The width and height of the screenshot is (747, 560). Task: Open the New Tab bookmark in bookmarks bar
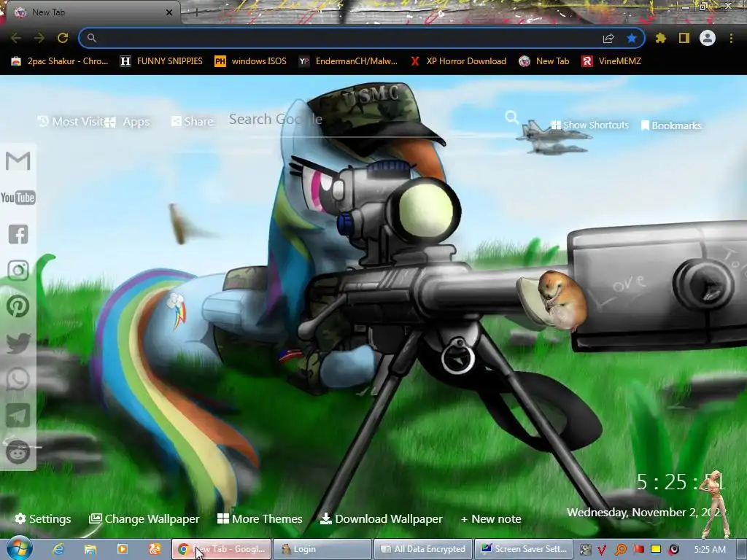543,61
